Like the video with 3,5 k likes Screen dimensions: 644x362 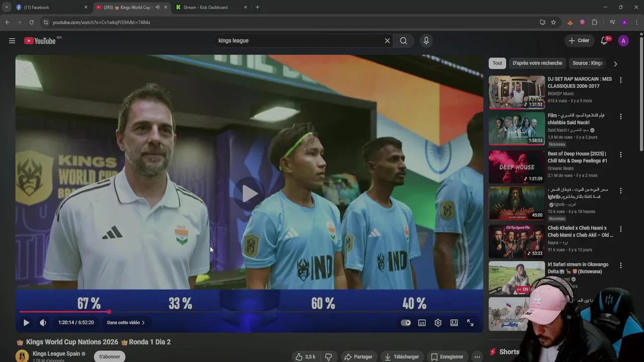pyautogui.click(x=305, y=356)
